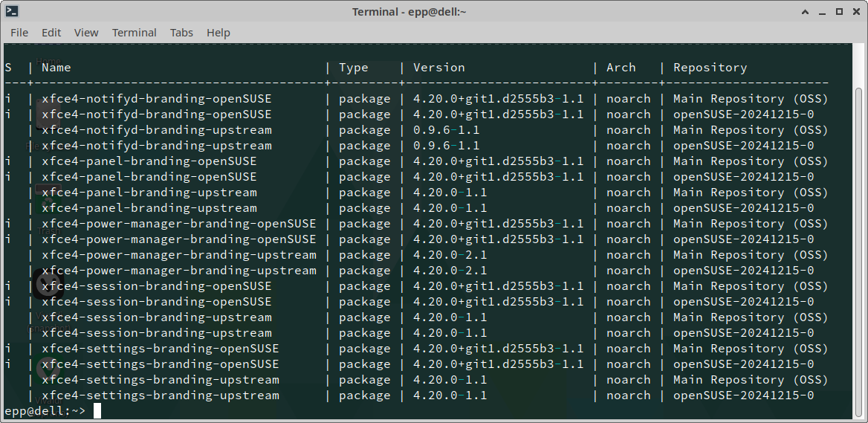
Task: Click the 'Terminal - epp@dell:~' title bar text
Action: coord(419,11)
